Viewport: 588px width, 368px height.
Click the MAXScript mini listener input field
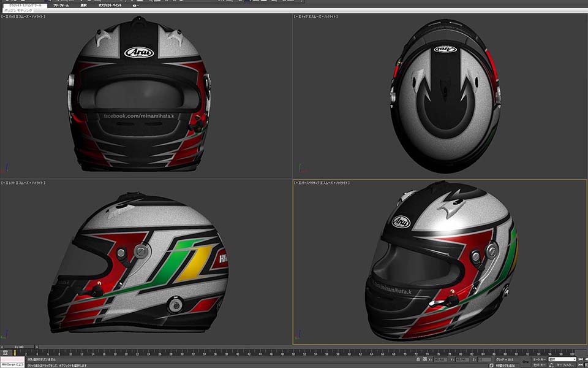click(x=12, y=365)
